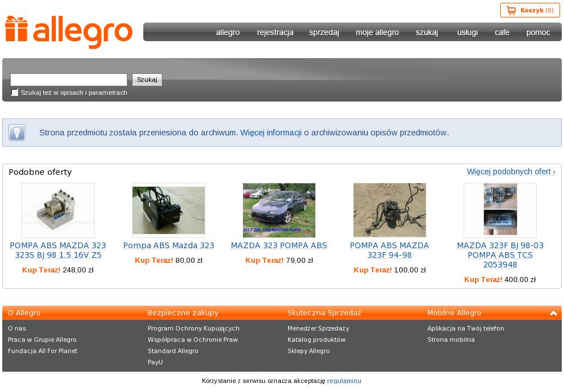Open POMPA ABS MAZDA 323F 94-98 offer
The image size is (564, 392).
point(390,250)
